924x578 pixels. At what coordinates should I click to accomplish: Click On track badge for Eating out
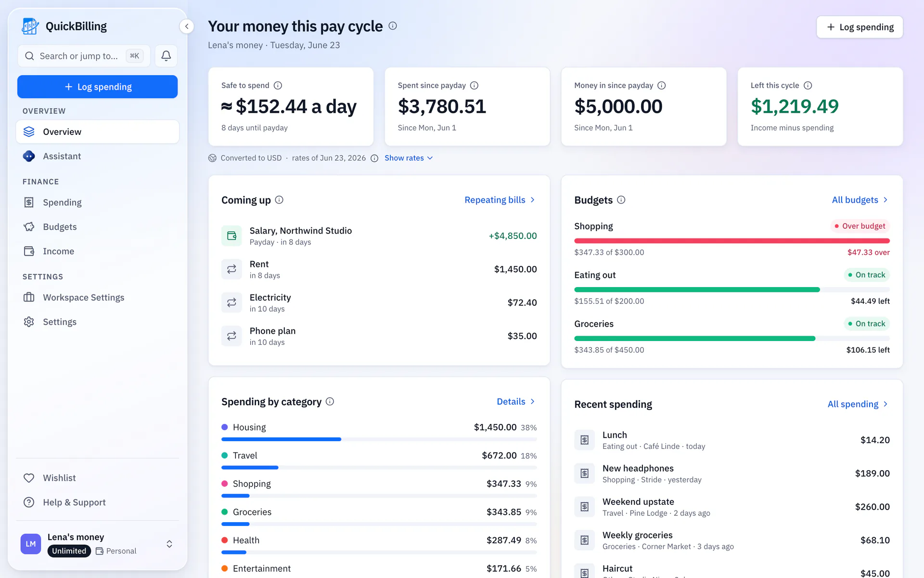(x=866, y=275)
